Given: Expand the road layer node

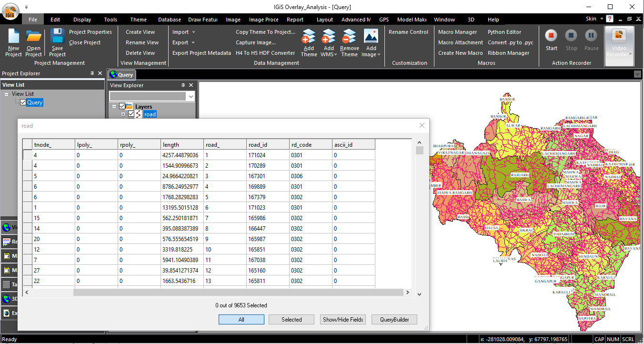Looking at the screenshot, I should pos(123,114).
